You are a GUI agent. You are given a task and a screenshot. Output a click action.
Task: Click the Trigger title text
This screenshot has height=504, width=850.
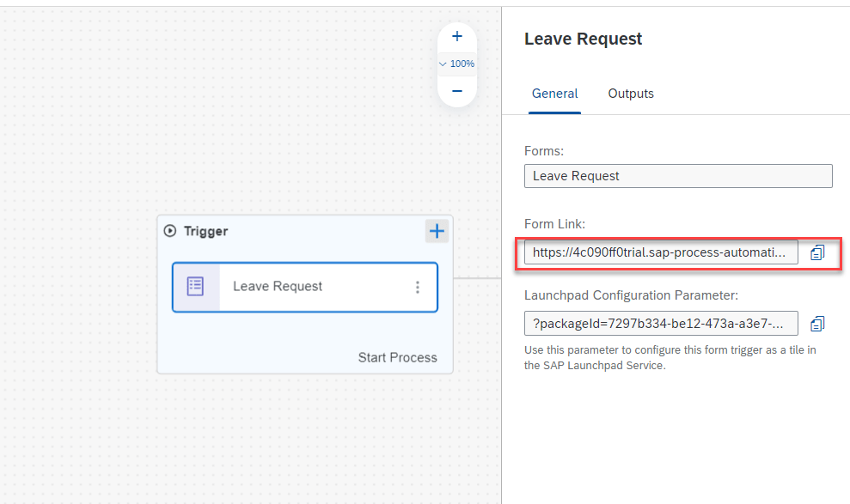[x=206, y=231]
